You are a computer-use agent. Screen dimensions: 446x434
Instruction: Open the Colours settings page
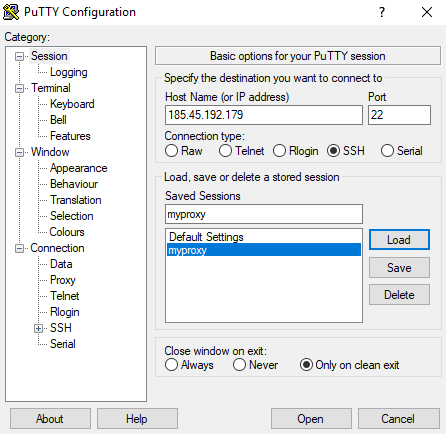tap(67, 232)
